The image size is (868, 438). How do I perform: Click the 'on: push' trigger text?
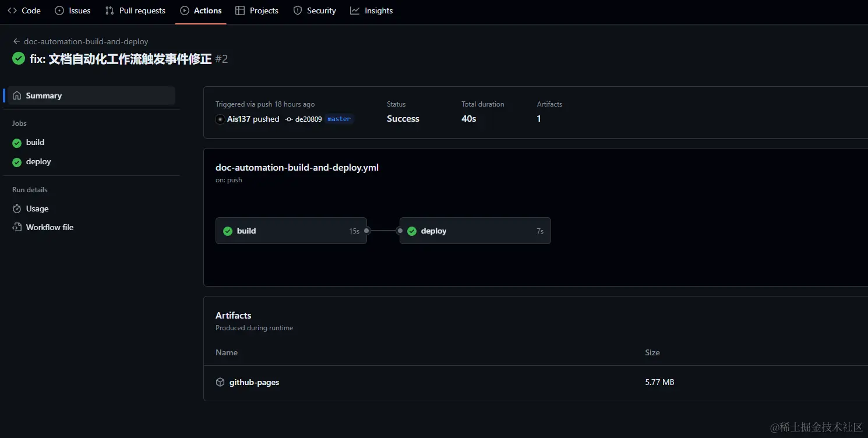tap(229, 180)
